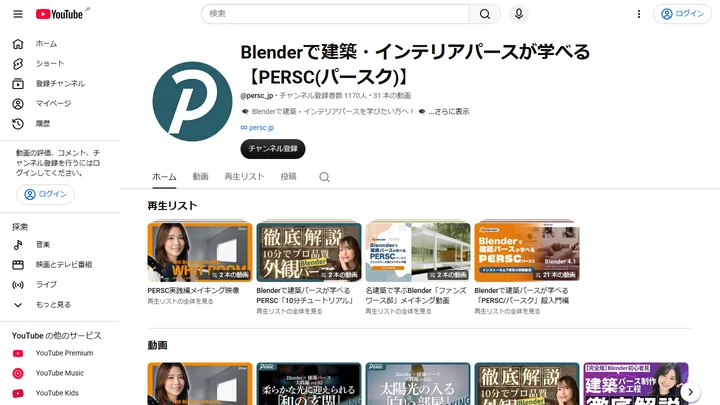Click the ホーム label in sidebar
720x405 pixels.
coord(46,44)
